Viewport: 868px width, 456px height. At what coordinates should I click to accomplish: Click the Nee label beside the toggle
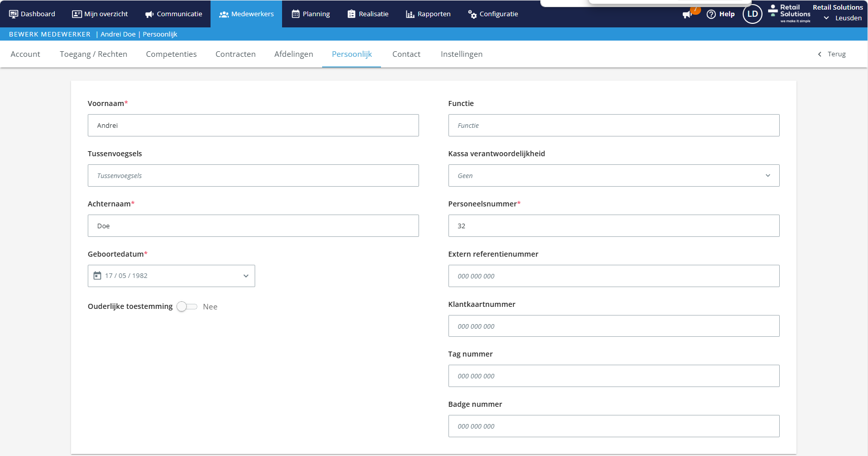[210, 307]
